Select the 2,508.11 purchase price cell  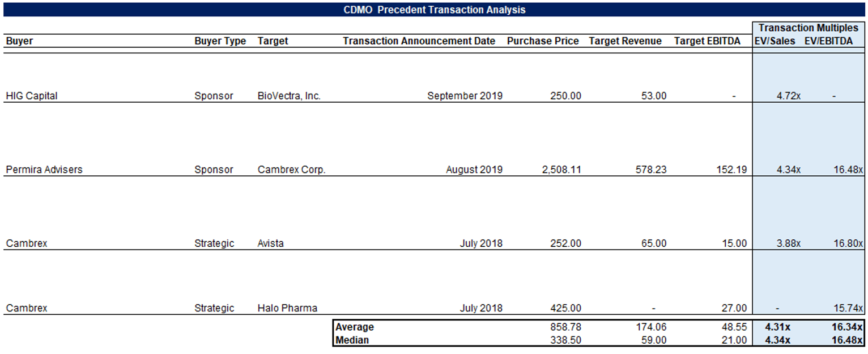pyautogui.click(x=558, y=170)
